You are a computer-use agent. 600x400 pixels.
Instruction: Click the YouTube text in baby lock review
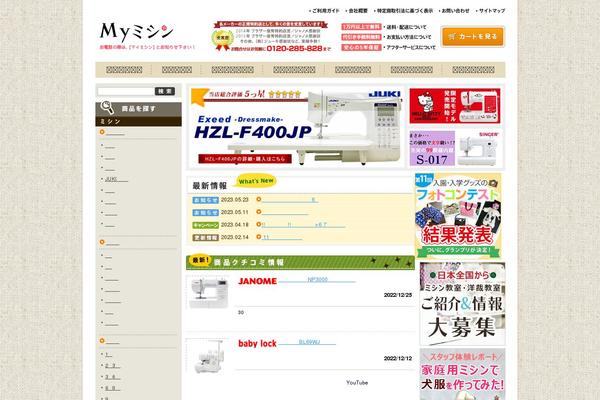(357, 383)
